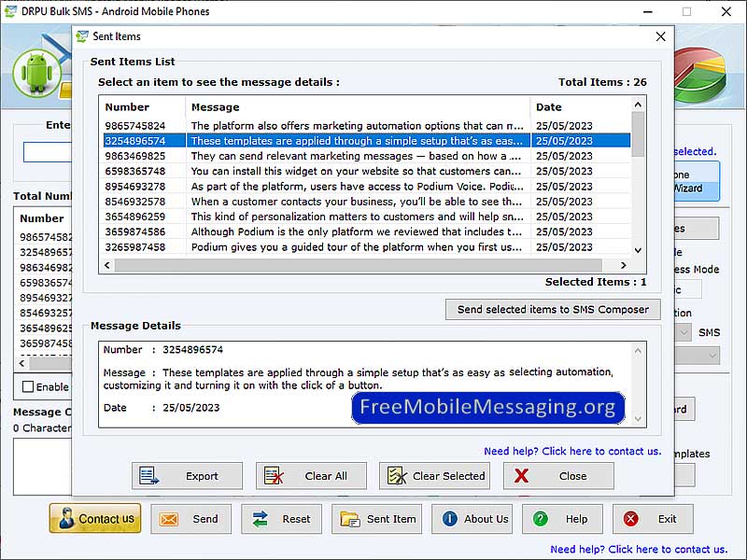747x560 pixels.
Task: Click the Help button
Action: 563,519
